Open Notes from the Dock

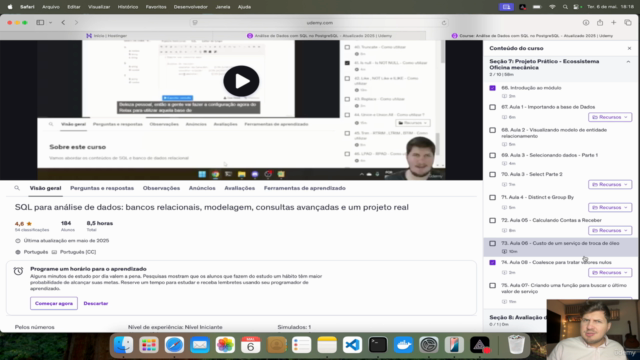327,345
